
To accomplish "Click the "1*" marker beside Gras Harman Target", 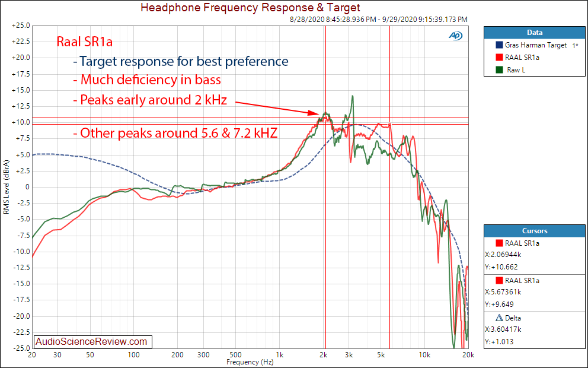I will 575,46.
